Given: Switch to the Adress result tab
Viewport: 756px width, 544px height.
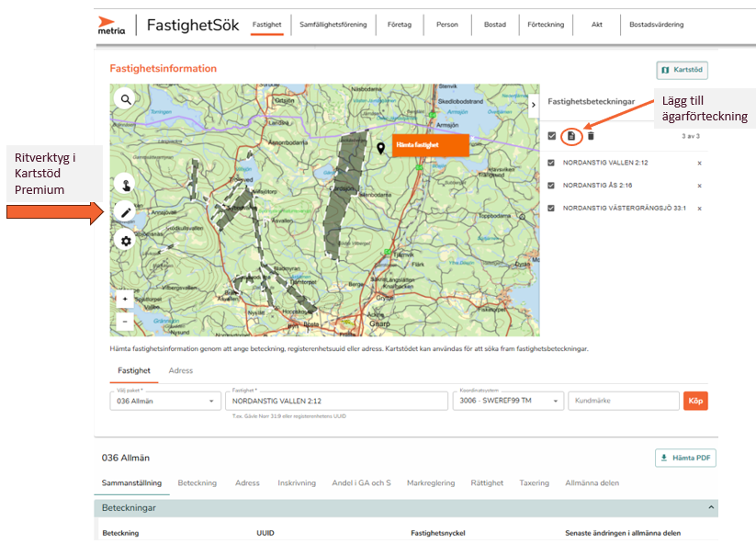Looking at the screenshot, I should [x=247, y=482].
